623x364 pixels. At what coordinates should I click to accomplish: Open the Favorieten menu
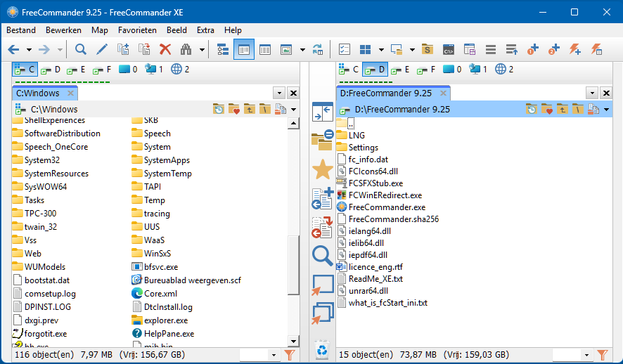[137, 30]
